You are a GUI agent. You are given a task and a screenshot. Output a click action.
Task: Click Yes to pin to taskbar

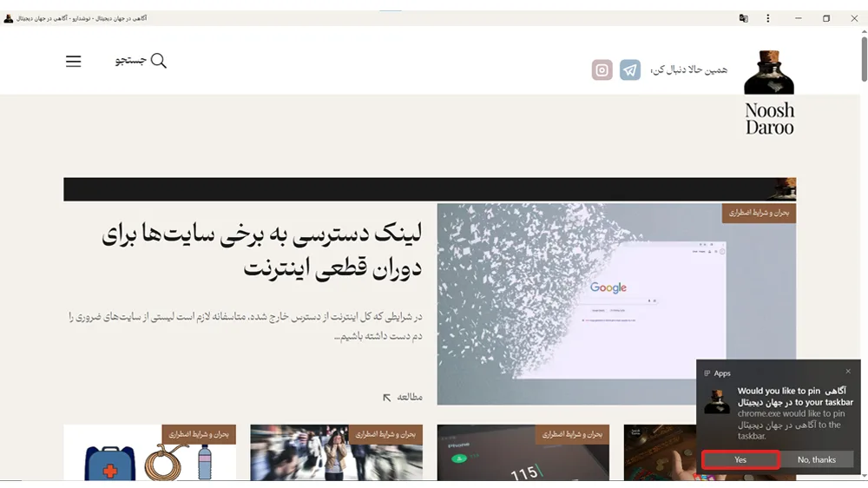click(x=740, y=459)
